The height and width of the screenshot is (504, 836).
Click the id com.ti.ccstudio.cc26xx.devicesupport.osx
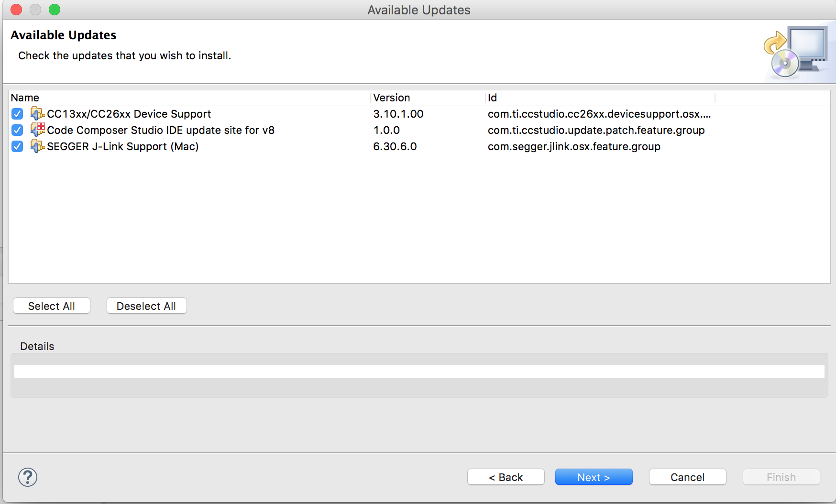point(599,114)
